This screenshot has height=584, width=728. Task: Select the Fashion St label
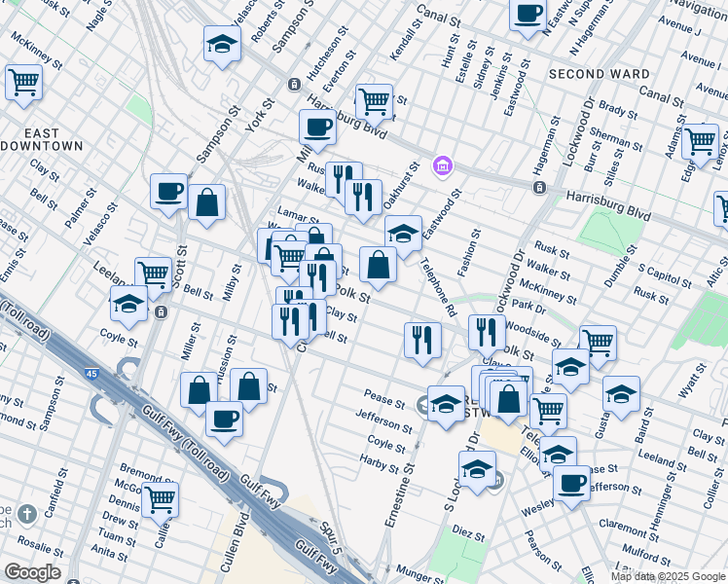pyautogui.click(x=468, y=253)
